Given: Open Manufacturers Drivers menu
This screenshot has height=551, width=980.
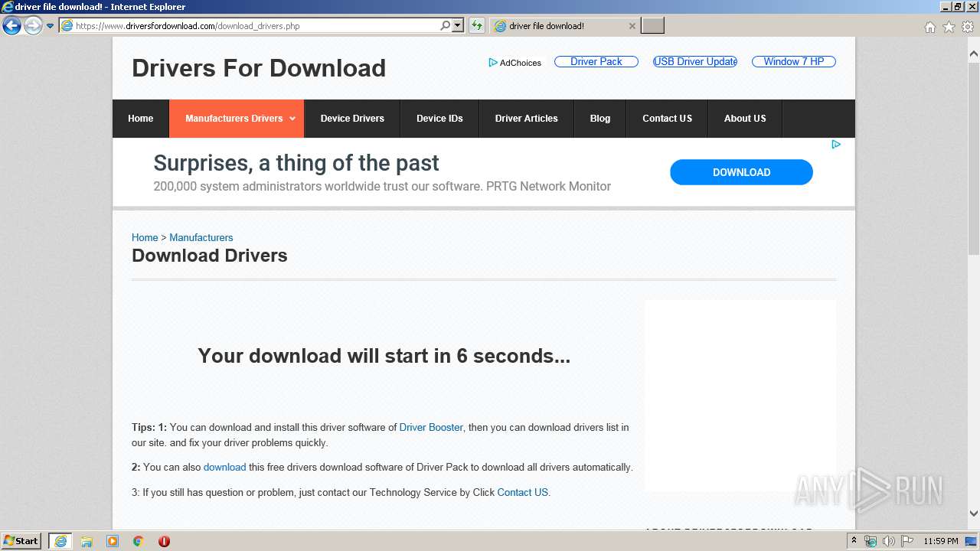Looking at the screenshot, I should (237, 119).
